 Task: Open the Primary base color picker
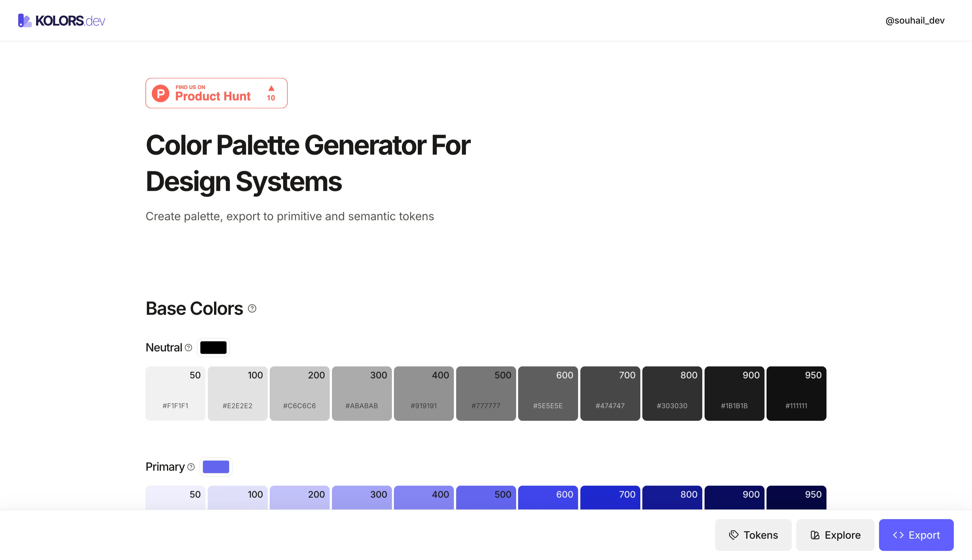[215, 467]
